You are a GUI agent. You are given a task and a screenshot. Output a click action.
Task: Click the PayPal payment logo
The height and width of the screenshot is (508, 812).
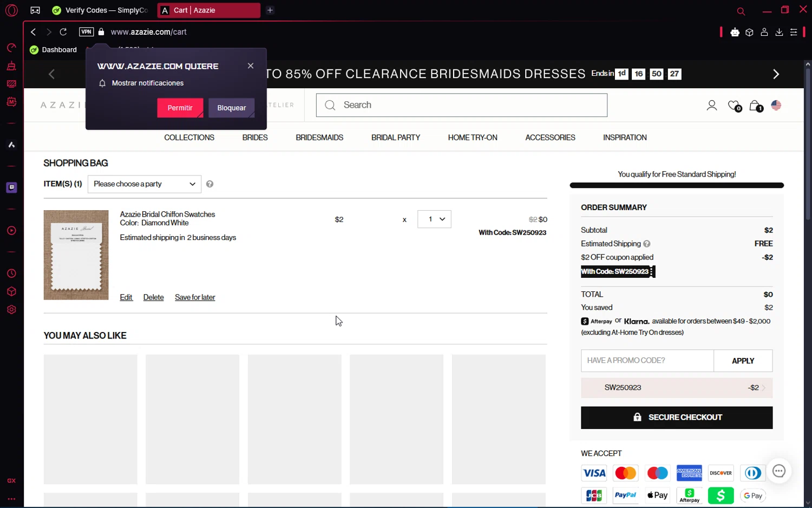pyautogui.click(x=625, y=496)
